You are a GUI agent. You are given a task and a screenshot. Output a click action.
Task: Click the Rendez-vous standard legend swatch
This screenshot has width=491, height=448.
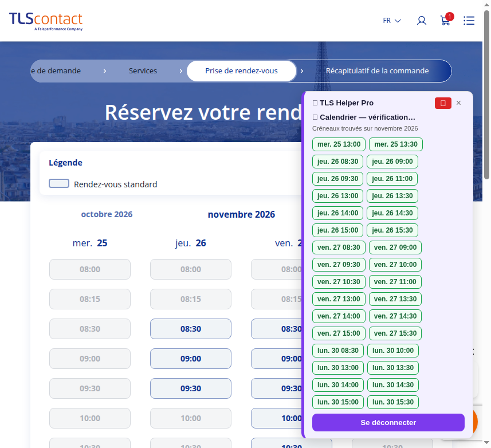click(x=59, y=183)
